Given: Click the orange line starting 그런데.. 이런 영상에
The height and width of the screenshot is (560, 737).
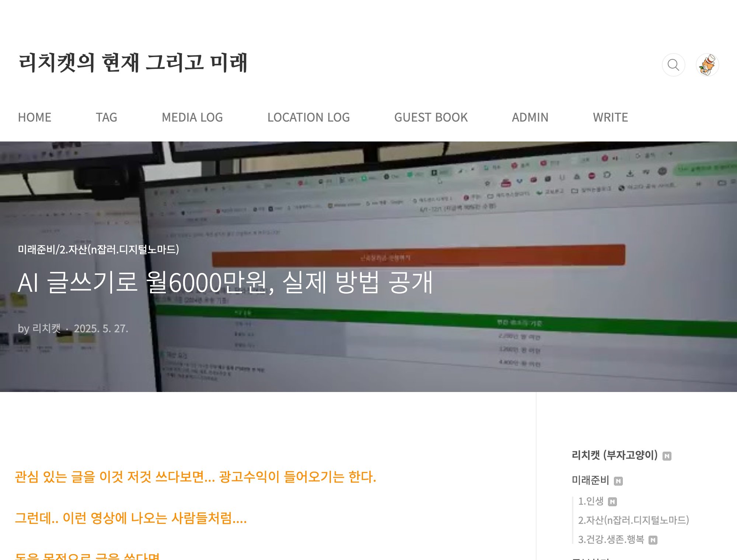Looking at the screenshot, I should click(x=131, y=518).
